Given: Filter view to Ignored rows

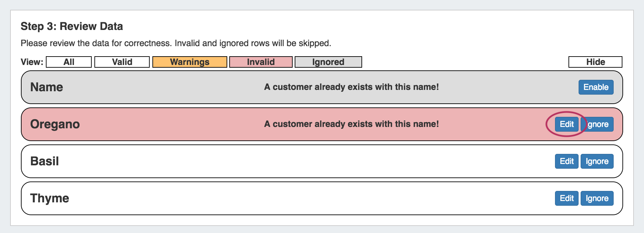Looking at the screenshot, I should (328, 62).
